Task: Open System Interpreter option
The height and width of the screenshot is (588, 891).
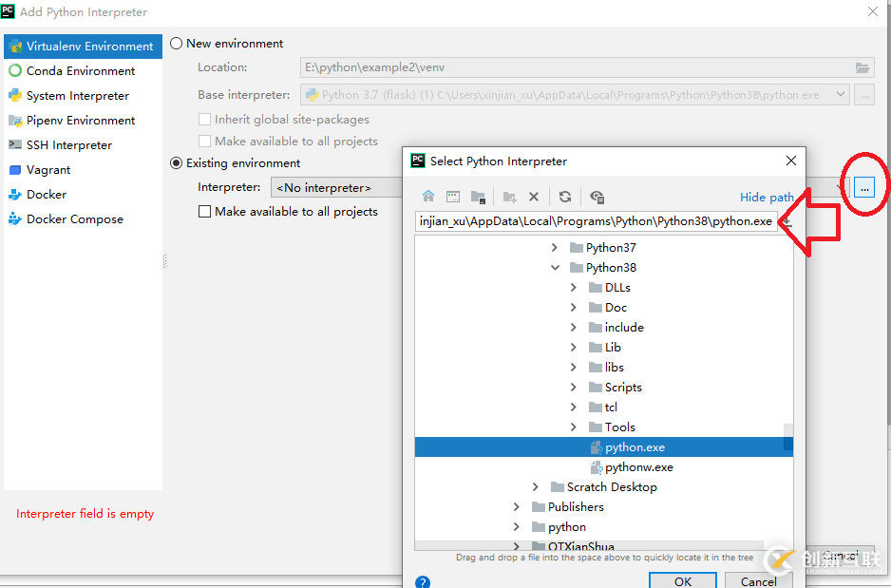Action: pos(83,95)
